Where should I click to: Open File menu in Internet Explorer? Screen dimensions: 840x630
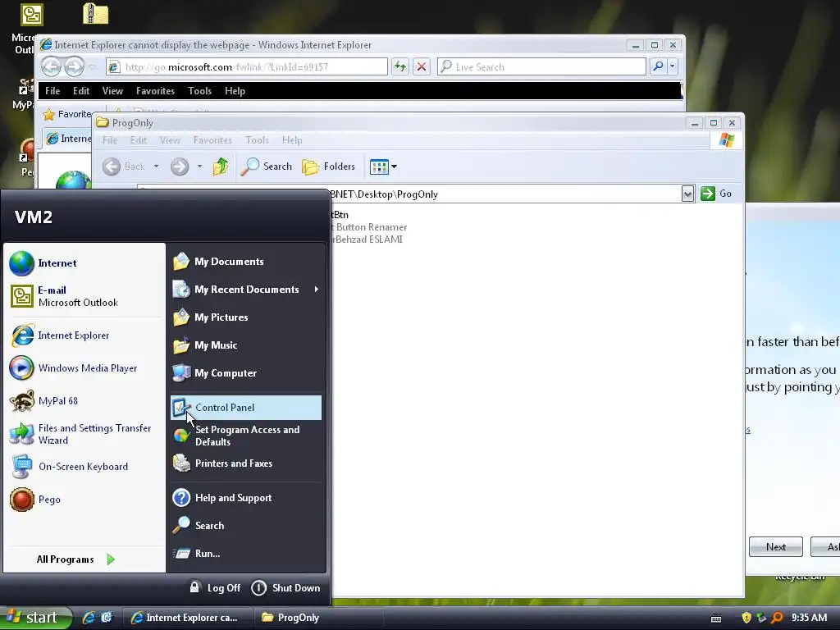[x=52, y=91]
